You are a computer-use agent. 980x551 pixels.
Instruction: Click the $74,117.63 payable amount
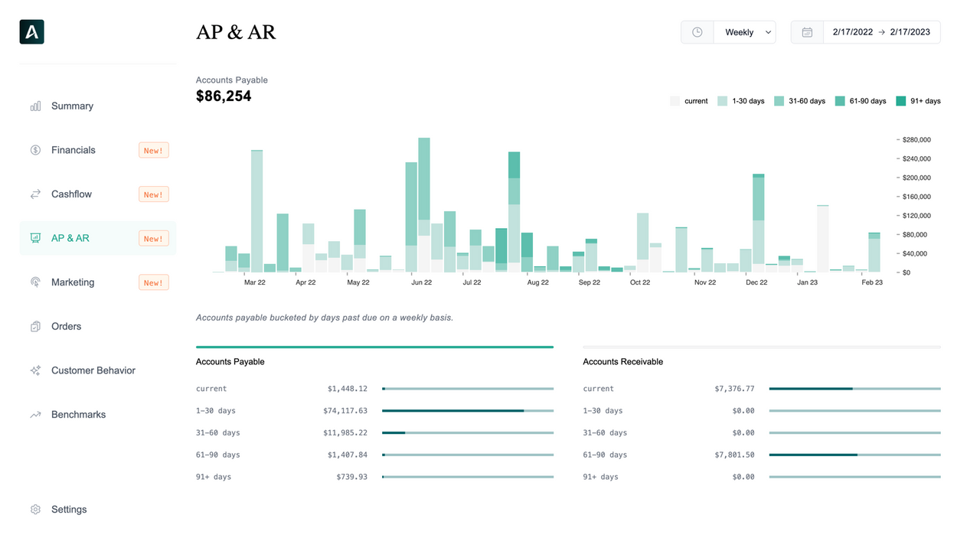point(345,411)
